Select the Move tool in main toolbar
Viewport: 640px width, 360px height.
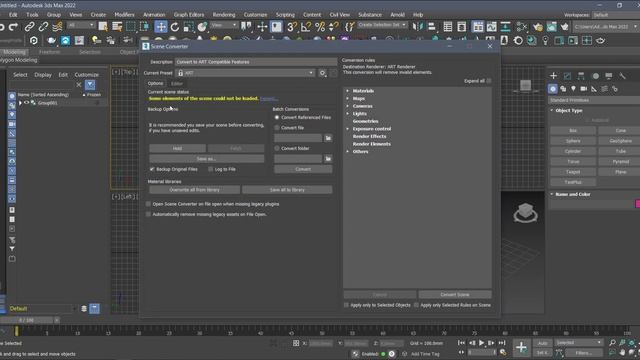pyautogui.click(x=161, y=27)
